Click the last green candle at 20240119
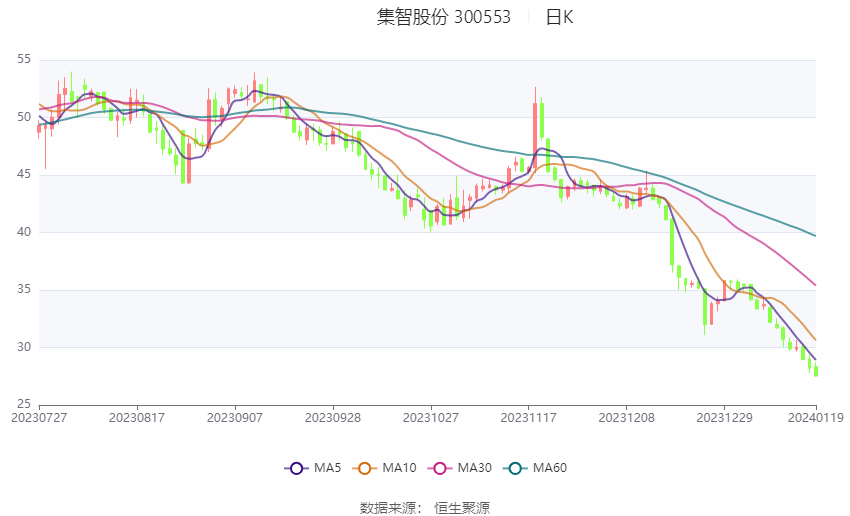850x516 pixels. point(816,371)
